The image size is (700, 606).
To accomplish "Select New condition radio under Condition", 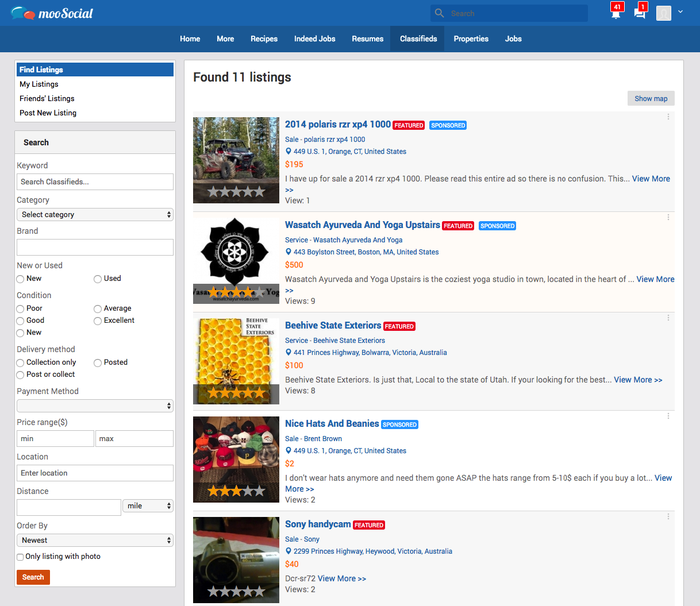I will pyautogui.click(x=20, y=333).
